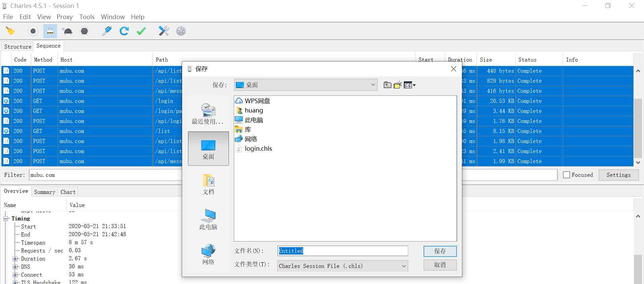Toggle throttling turtle icon
644x284 pixels.
pyautogui.click(x=67, y=31)
